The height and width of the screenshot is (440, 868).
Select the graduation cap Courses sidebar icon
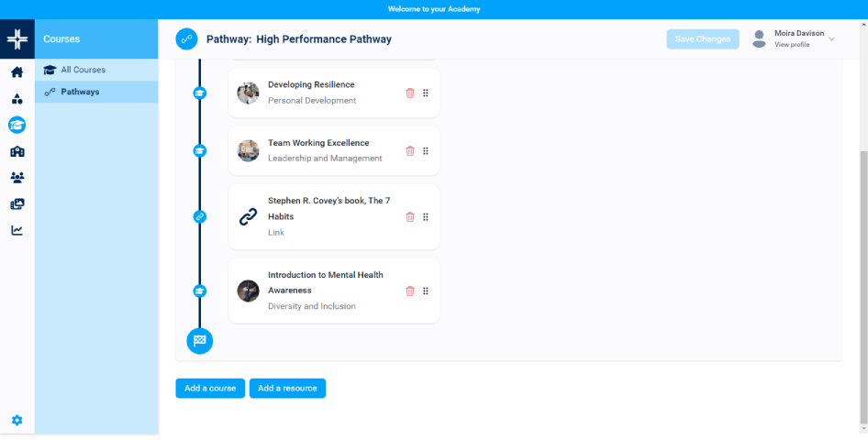(17, 126)
